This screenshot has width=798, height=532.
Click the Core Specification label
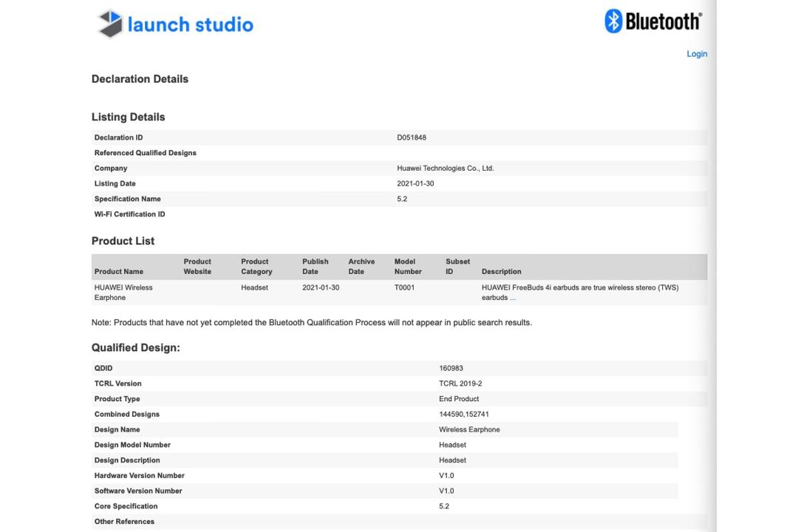[126, 505]
